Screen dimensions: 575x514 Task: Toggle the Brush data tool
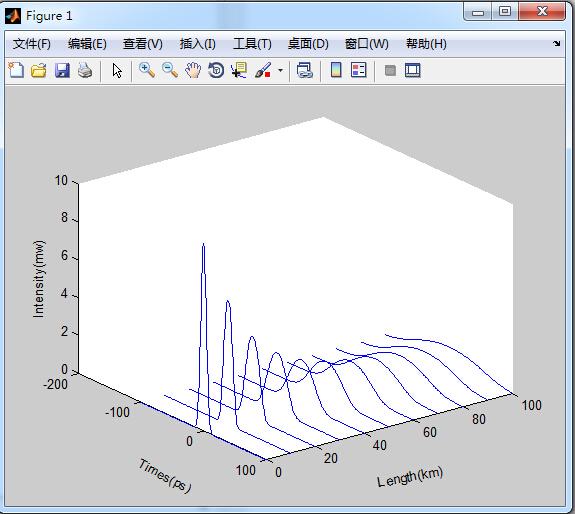click(x=263, y=70)
